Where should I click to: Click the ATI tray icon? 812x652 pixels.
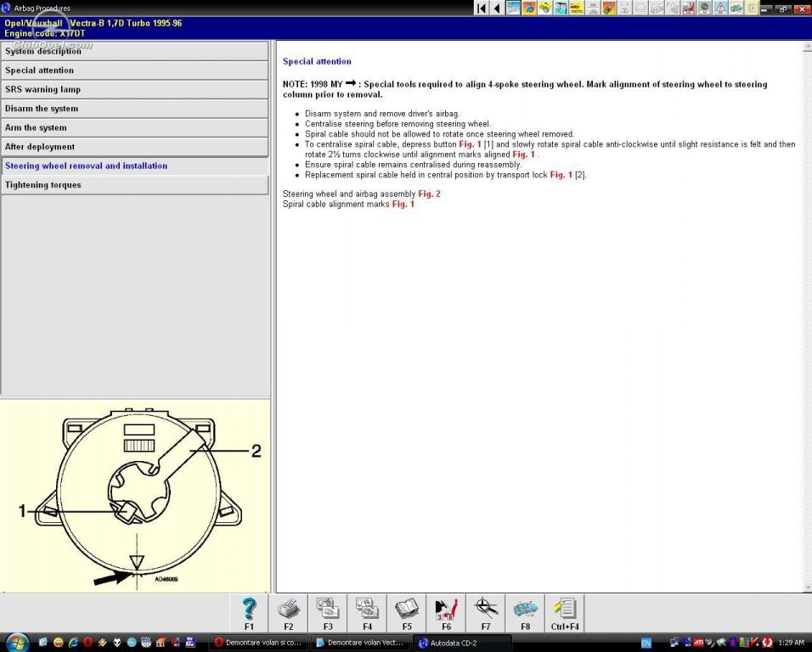tap(698, 643)
